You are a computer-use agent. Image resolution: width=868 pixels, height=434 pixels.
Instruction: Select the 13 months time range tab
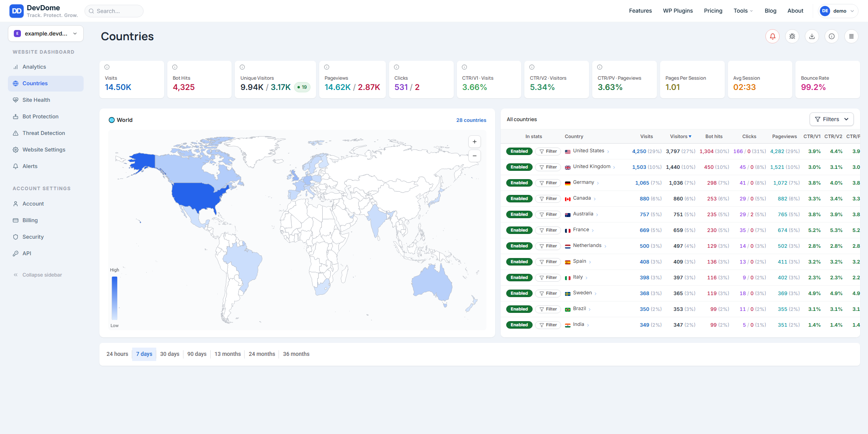228,354
